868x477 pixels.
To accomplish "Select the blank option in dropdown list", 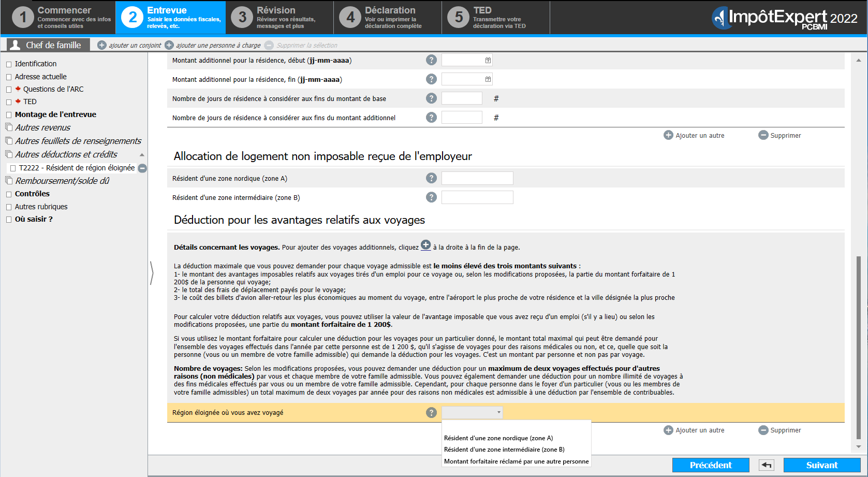I will pos(516,427).
